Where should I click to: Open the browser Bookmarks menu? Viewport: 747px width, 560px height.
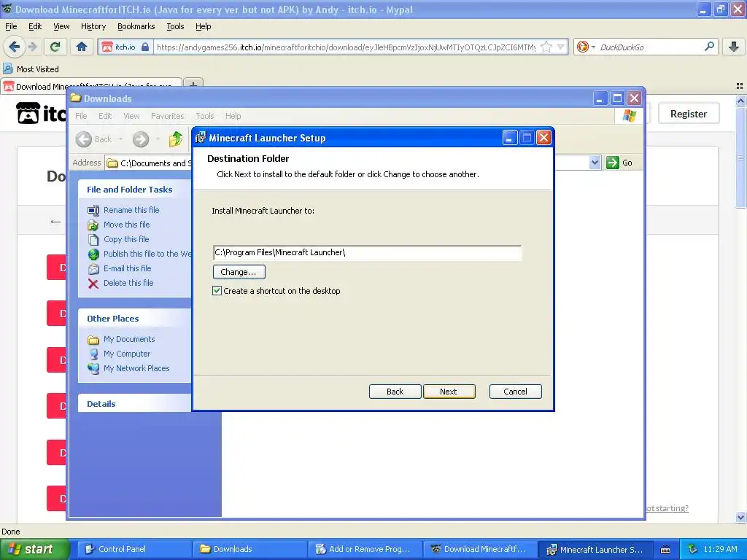[x=136, y=26]
